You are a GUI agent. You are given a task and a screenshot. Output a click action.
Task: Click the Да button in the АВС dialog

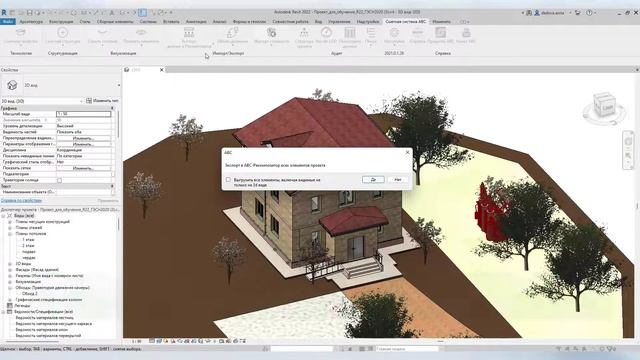click(x=373, y=180)
